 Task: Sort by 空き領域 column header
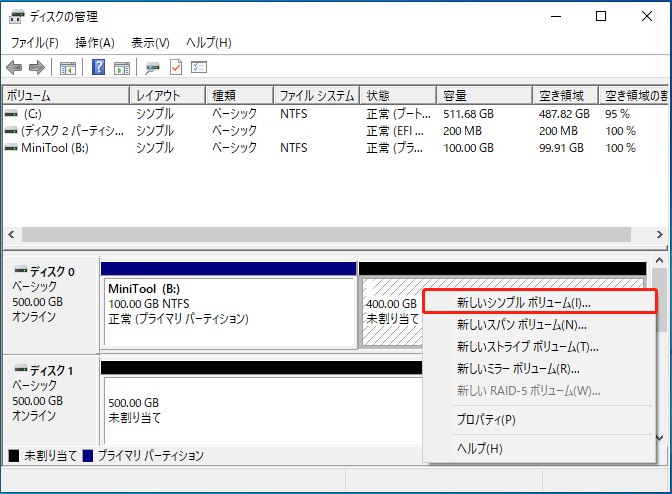point(566,96)
